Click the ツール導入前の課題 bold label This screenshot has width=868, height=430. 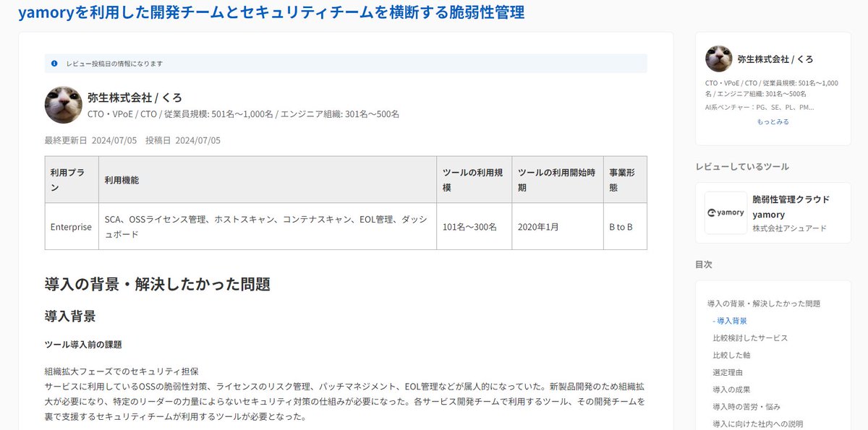83,345
